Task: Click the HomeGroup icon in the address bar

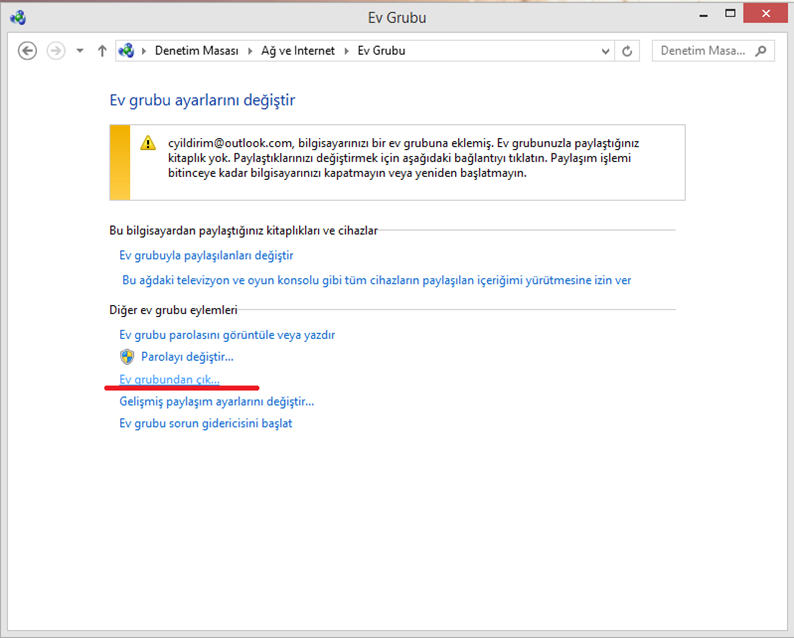Action: pos(126,51)
